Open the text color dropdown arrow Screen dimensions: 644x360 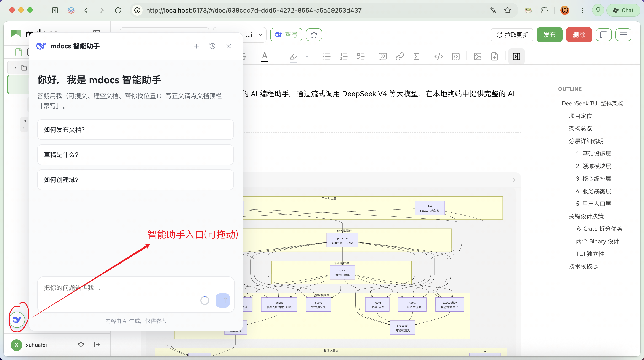tap(275, 56)
